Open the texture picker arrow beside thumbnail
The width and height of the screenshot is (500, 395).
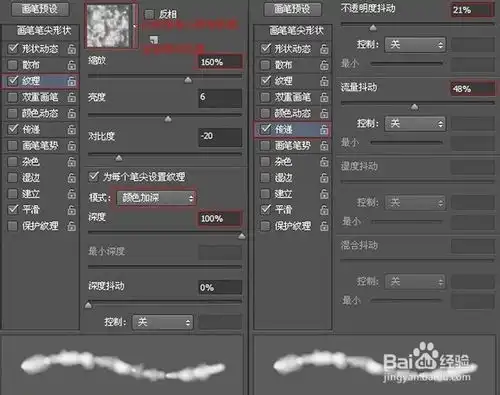[x=135, y=26]
